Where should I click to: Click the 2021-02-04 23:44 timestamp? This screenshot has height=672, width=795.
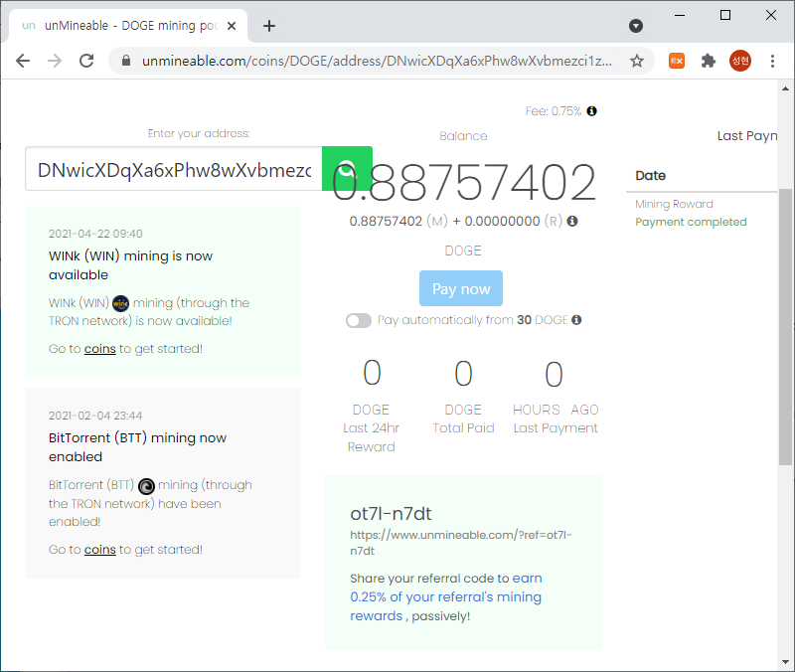click(95, 416)
